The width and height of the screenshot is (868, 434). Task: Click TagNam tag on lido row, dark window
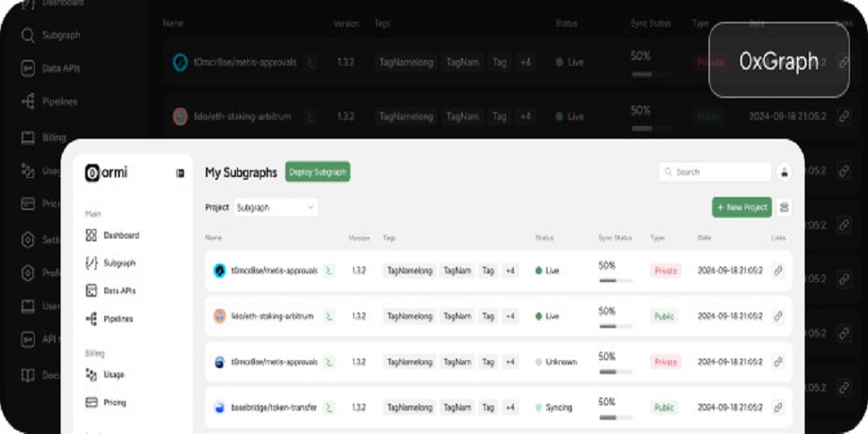tap(463, 117)
